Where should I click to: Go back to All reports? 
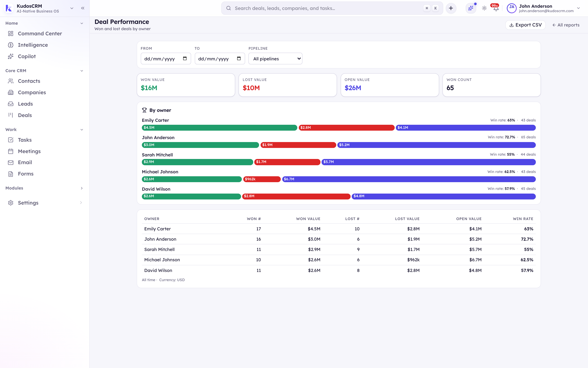(566, 25)
